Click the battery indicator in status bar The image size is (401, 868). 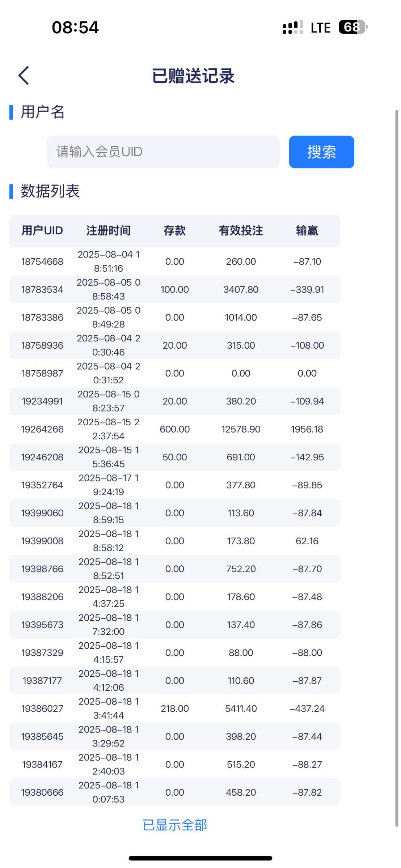pyautogui.click(x=353, y=27)
